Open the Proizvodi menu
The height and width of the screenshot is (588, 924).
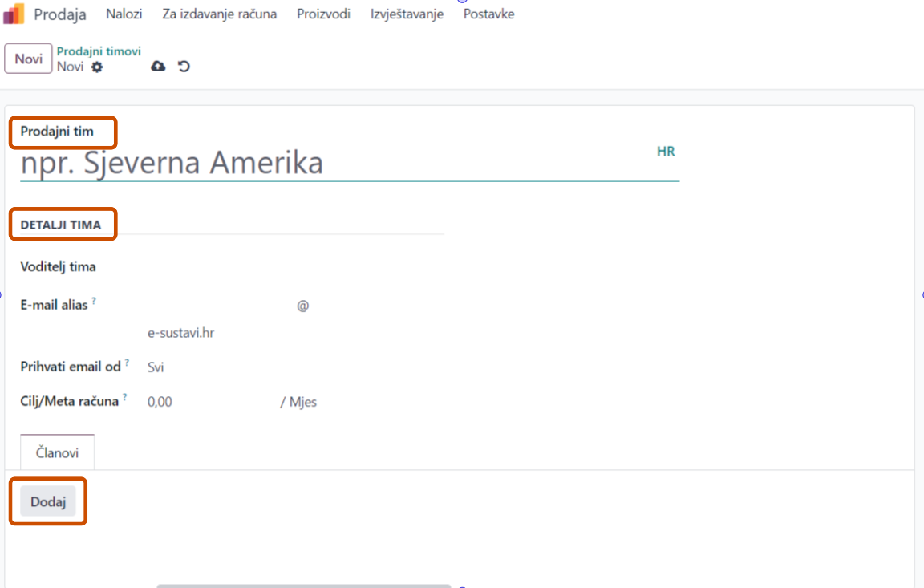[x=323, y=14]
